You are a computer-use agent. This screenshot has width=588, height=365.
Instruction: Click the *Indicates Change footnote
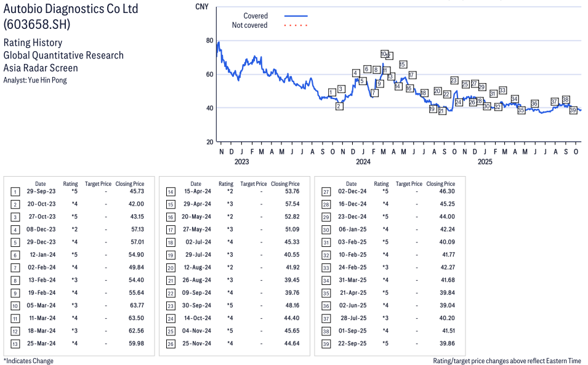(x=28, y=361)
